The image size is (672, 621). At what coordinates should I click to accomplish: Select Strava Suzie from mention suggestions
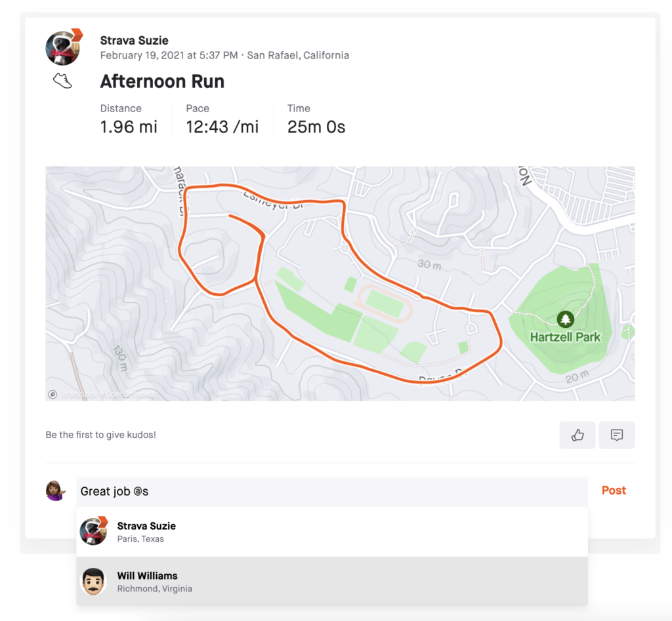[332, 532]
